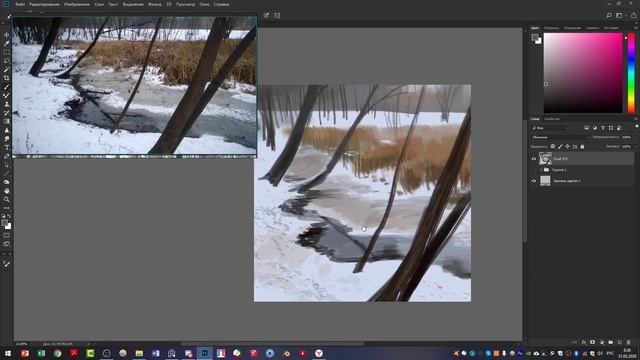
Task: Create a new layer icon
Action: point(620,342)
